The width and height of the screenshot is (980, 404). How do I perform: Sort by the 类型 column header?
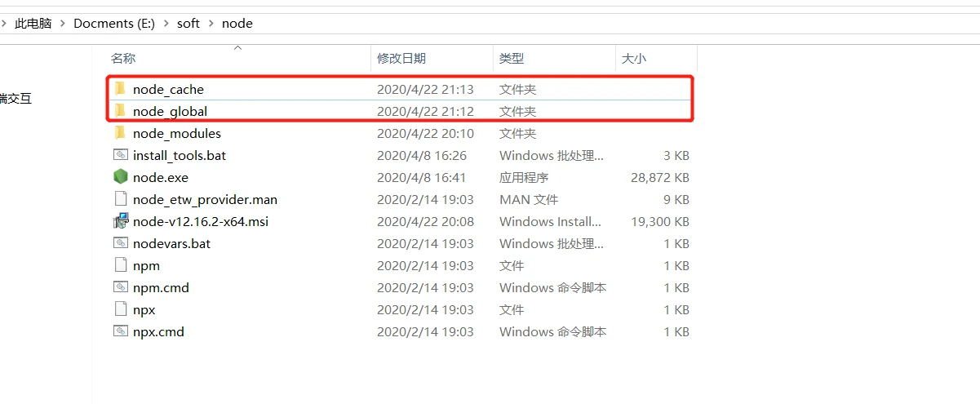pyautogui.click(x=512, y=59)
